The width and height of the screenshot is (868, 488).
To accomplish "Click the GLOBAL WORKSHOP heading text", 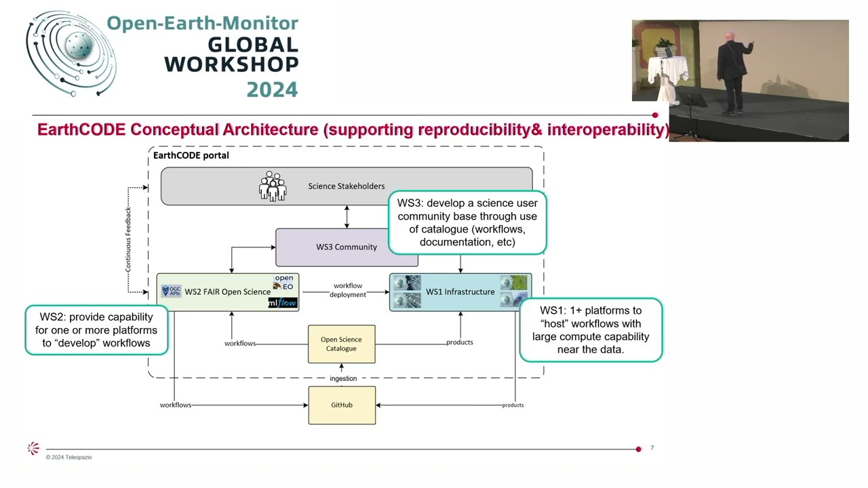I will pyautogui.click(x=231, y=55).
